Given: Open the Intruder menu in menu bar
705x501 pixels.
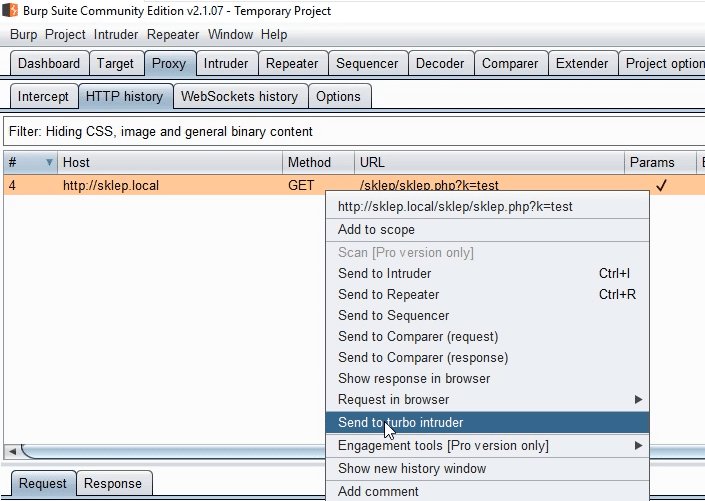Looking at the screenshot, I should pyautogui.click(x=116, y=35).
